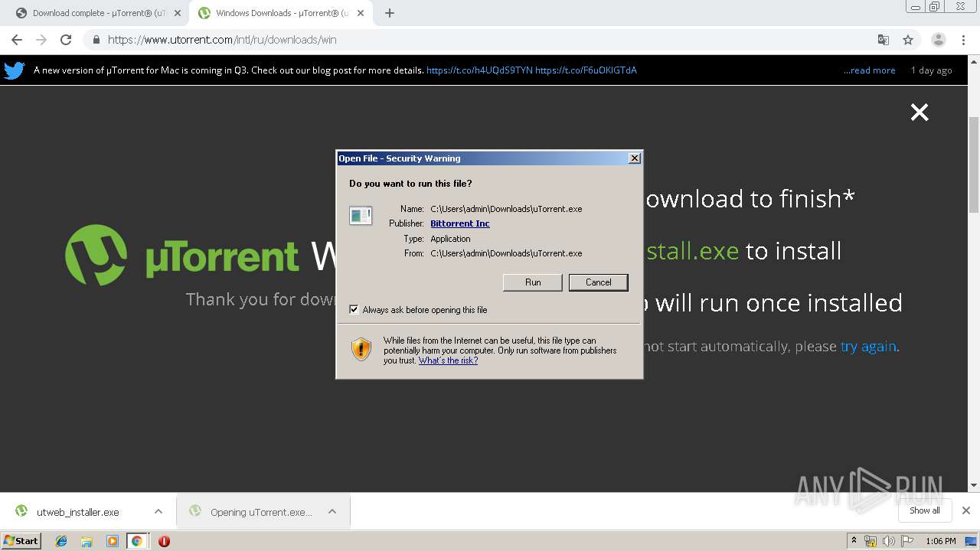The image size is (980, 551).
Task: Open the Chrome profile avatar menu
Action: pos(938,40)
